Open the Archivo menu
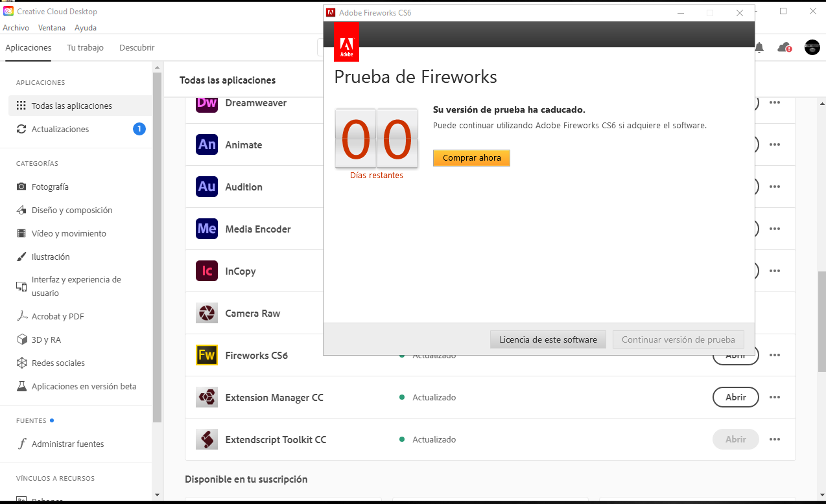Image resolution: width=826 pixels, height=504 pixels. [16, 28]
